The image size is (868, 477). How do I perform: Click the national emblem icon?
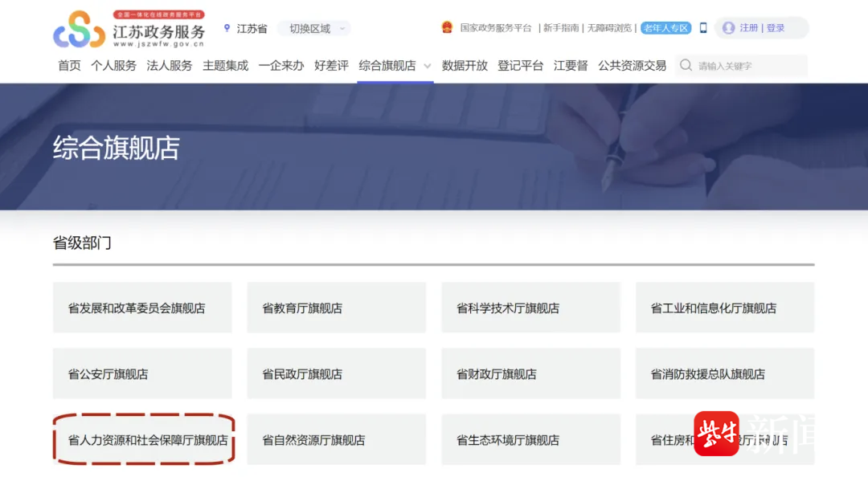(x=447, y=27)
